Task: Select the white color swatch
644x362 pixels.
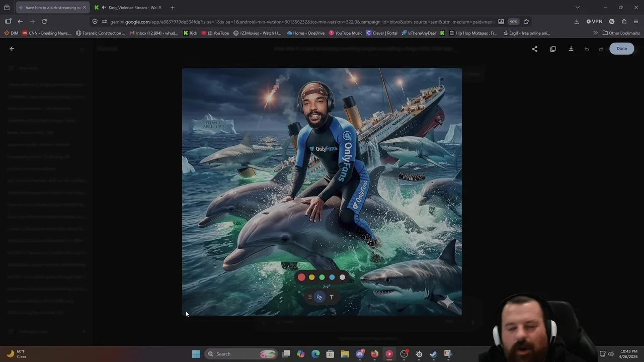Action: 343,277
